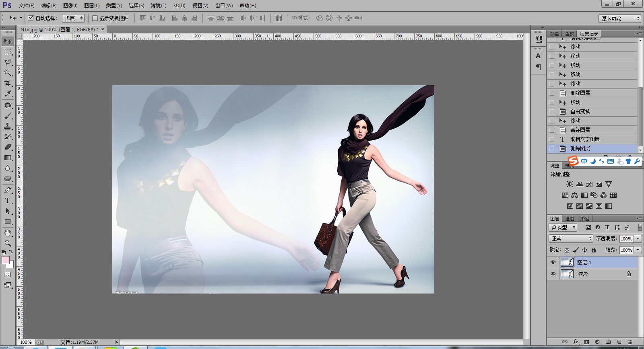Toggle lock position icon
Viewport: 644px width, 349px height.
pyautogui.click(x=585, y=250)
